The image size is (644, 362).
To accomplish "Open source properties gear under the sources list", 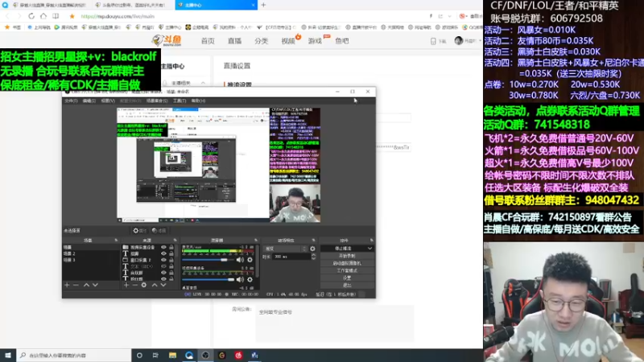I will 144,285.
